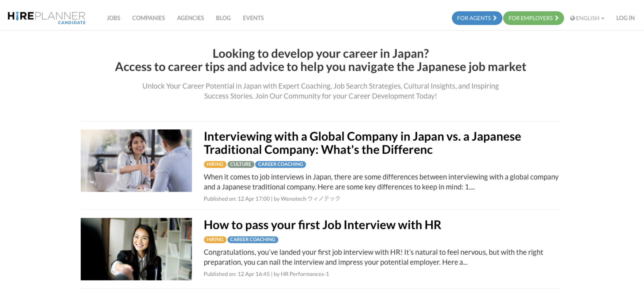Expand the language selector caret

tap(602, 18)
